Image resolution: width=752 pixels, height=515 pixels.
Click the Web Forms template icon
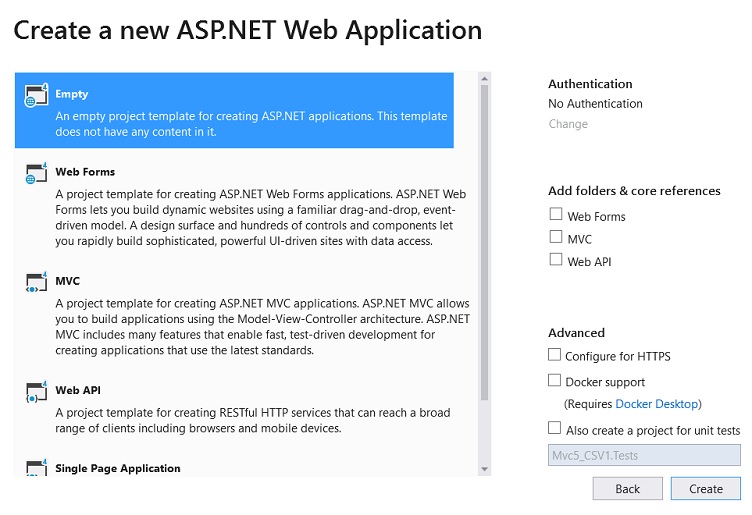(36, 173)
